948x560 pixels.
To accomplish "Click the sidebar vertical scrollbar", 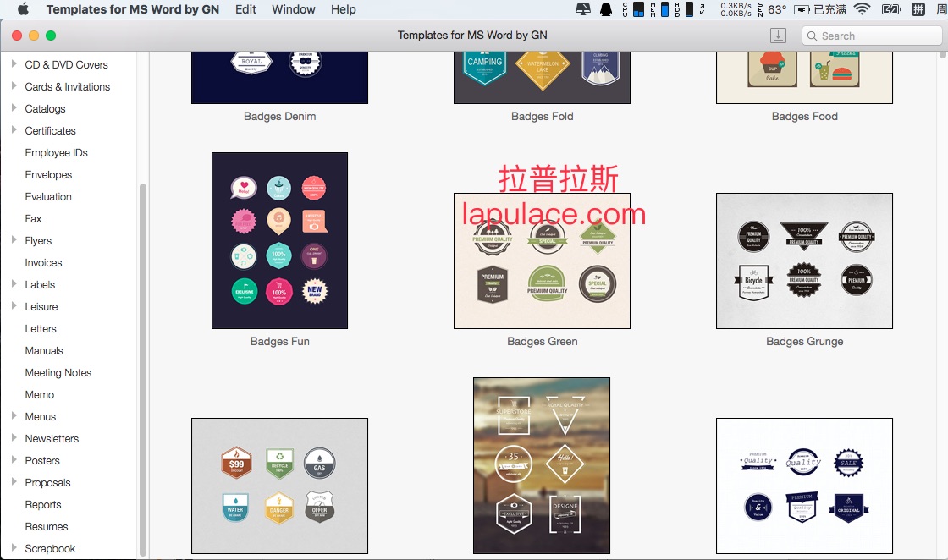I will [143, 369].
